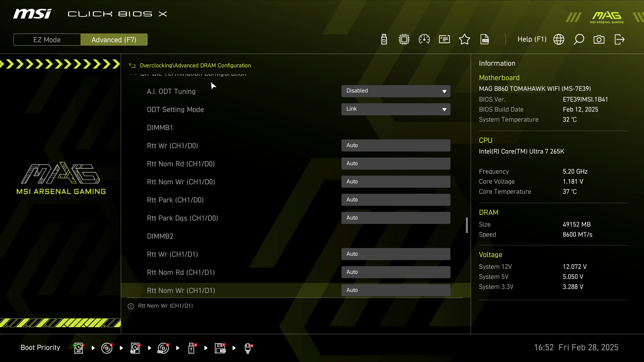This screenshot has height=362, width=644.
Task: Click the exit door icon
Action: coord(619,40)
